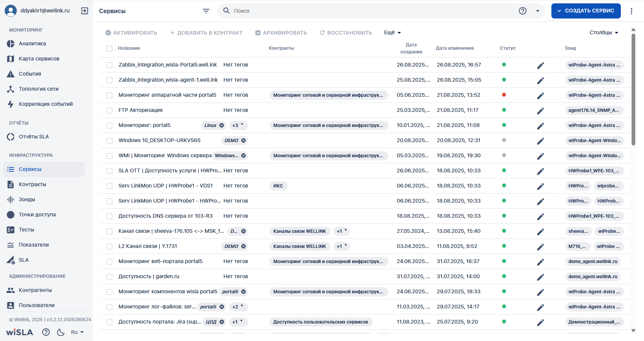Click the wiSLA logo
The width and height of the screenshot is (644, 341).
coord(19,332)
